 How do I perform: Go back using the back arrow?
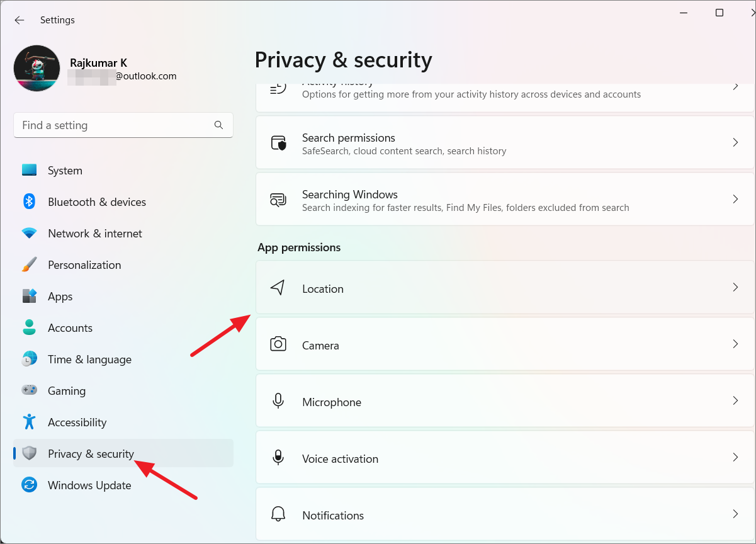(x=20, y=20)
